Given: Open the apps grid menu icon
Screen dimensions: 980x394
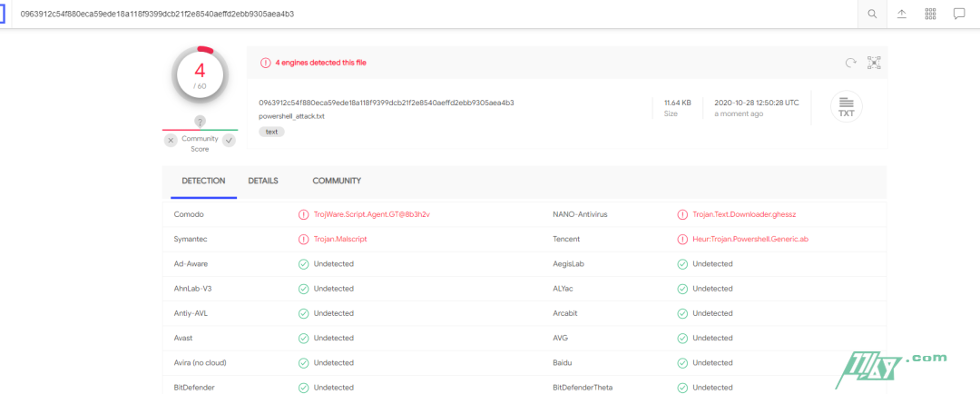Looking at the screenshot, I should [930, 14].
